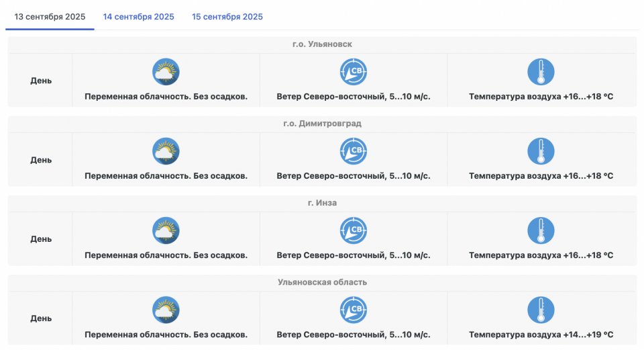
Task: Click the wind compass icon for Инза
Action: coord(354,230)
